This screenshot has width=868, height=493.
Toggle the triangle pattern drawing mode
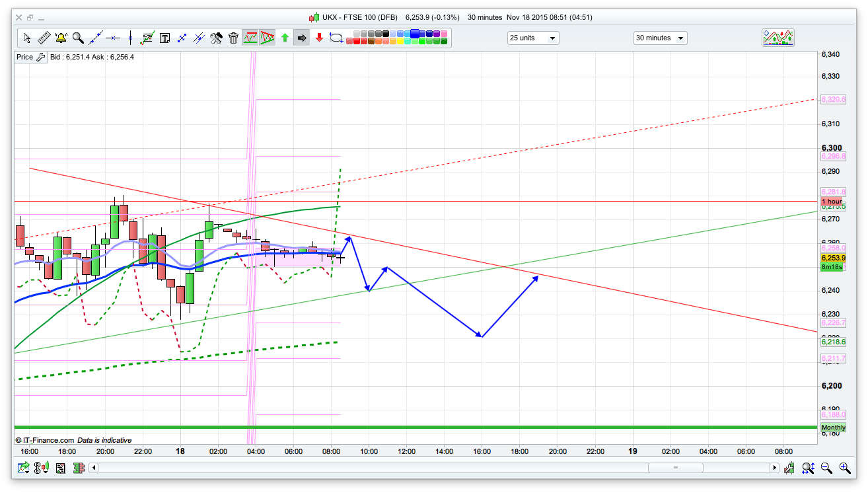[x=268, y=38]
